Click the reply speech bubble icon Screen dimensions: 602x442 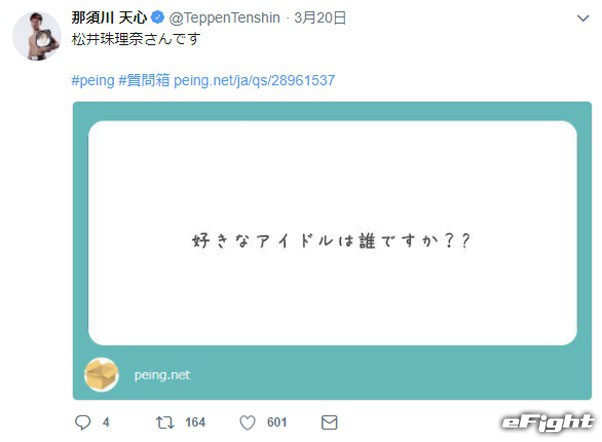(82, 422)
